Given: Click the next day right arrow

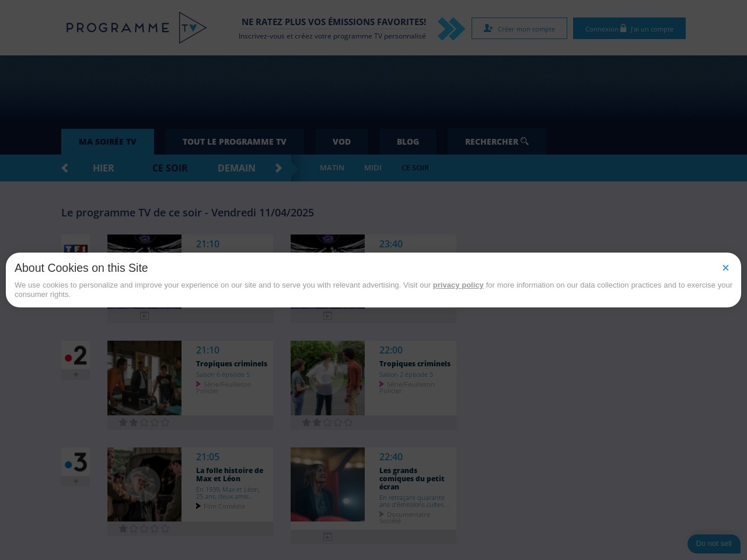Looking at the screenshot, I should pyautogui.click(x=278, y=168).
